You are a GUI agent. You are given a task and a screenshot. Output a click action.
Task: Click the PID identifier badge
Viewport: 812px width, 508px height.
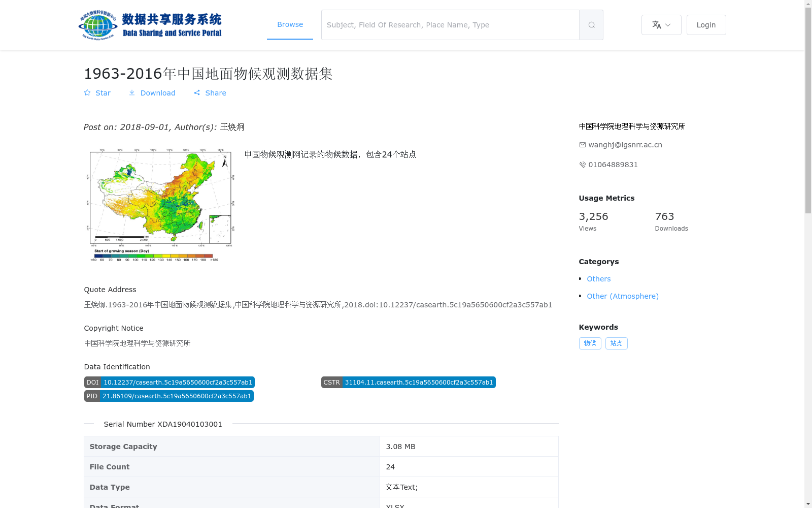point(169,396)
